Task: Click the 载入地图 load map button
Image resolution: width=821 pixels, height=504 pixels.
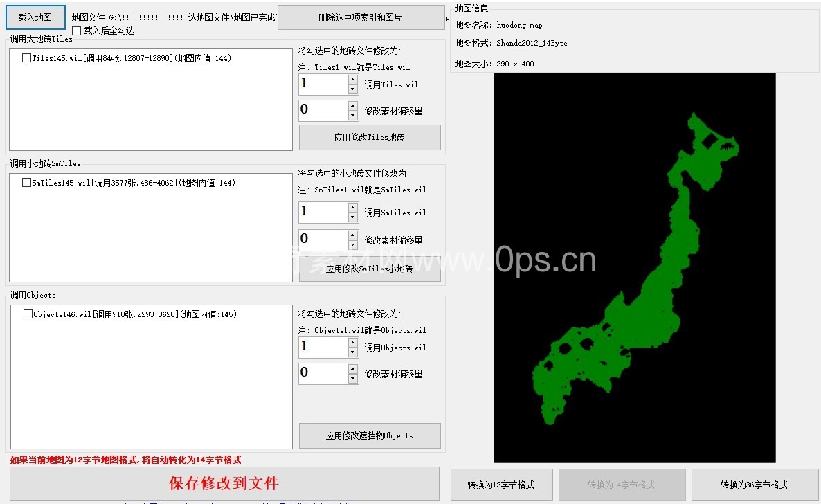Action: [x=35, y=17]
